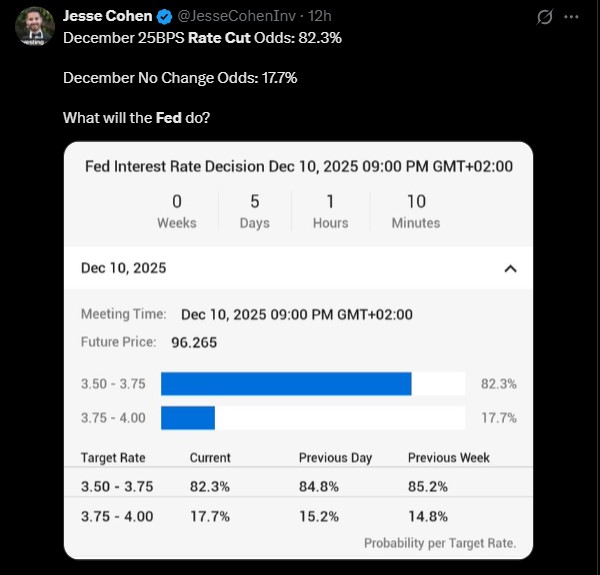This screenshot has height=575, width=600.
Task: Click the Target Rate column header
Action: [113, 457]
